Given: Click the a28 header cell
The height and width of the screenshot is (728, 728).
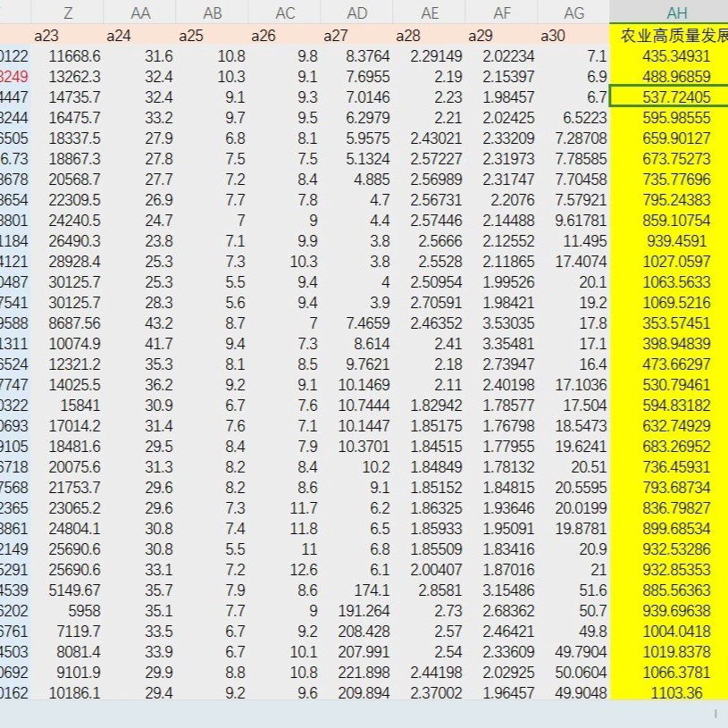Looking at the screenshot, I should [x=430, y=36].
